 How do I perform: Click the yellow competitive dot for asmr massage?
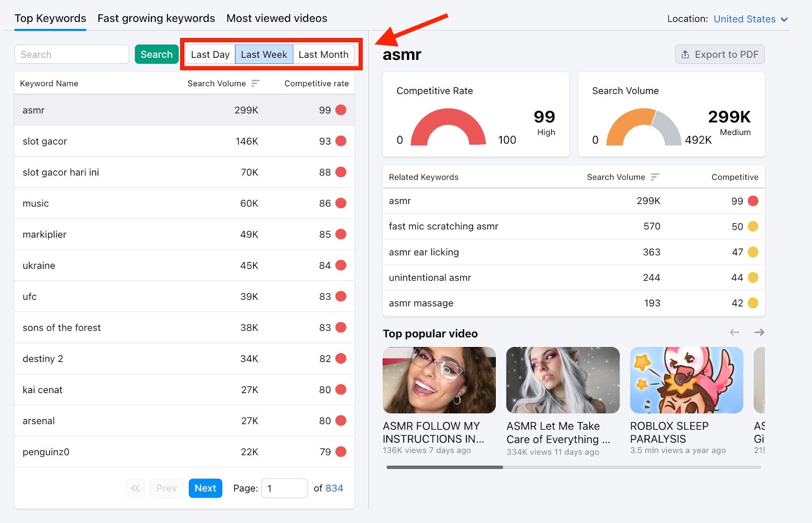click(x=753, y=303)
